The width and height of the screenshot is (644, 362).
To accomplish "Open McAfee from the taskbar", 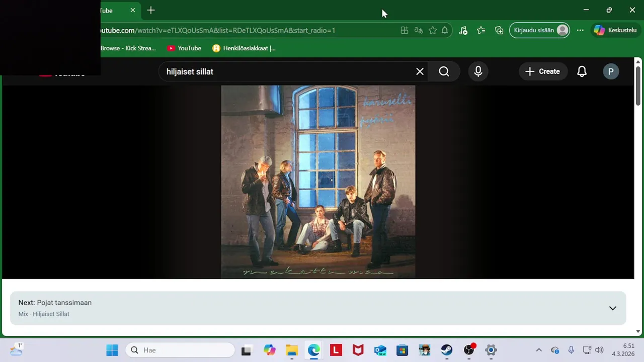I will pyautogui.click(x=358, y=350).
